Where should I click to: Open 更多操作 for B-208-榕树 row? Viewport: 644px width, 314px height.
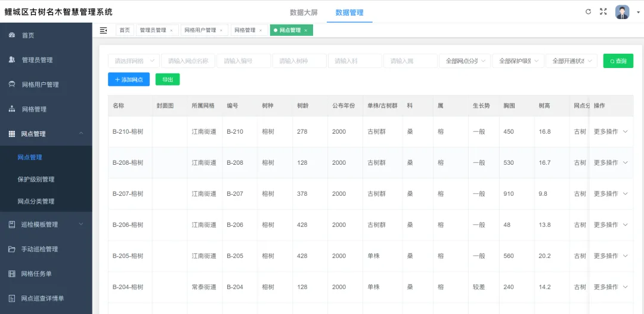click(x=611, y=162)
